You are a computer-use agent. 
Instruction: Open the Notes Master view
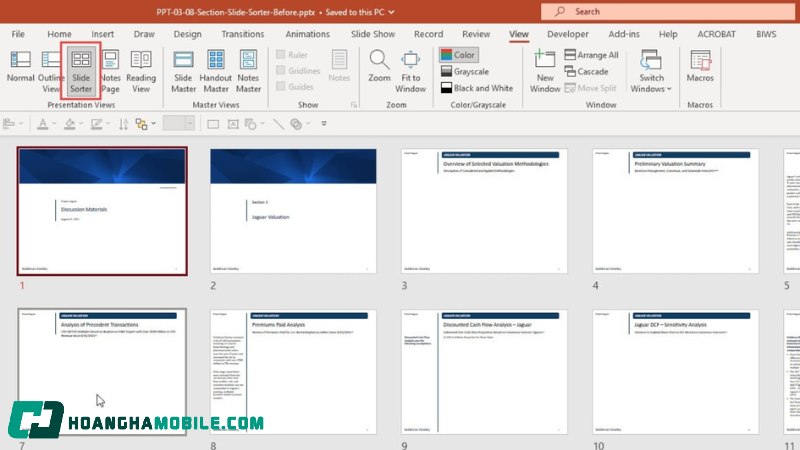click(248, 71)
